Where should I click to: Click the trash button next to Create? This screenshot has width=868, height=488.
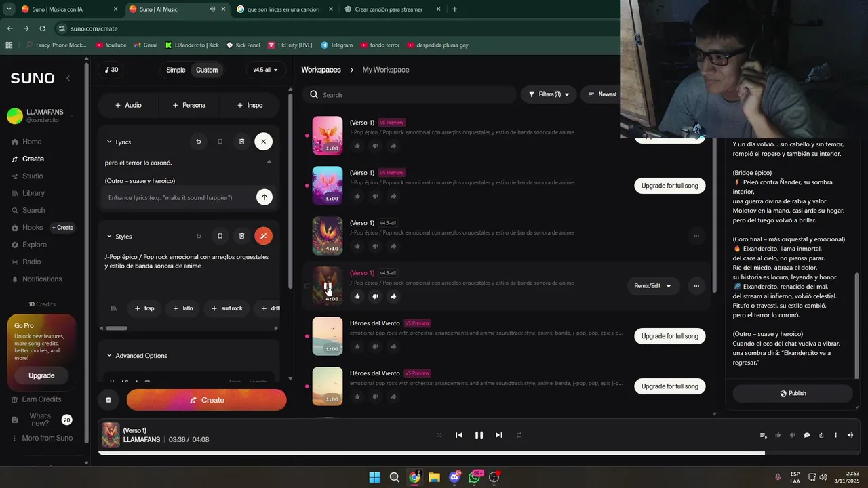click(108, 400)
